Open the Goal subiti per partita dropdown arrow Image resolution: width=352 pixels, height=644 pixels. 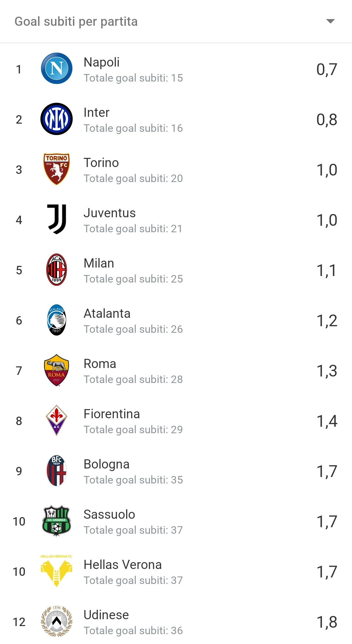(330, 22)
